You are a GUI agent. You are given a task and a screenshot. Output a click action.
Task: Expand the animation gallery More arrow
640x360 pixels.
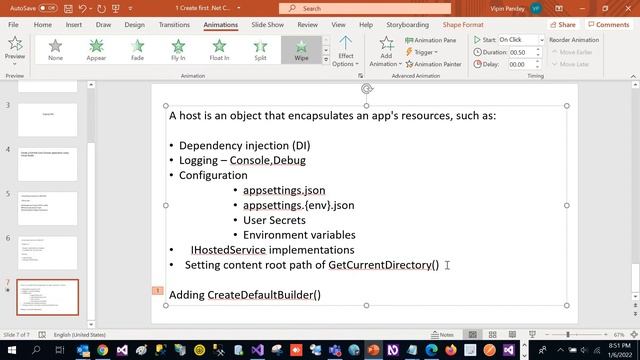click(326, 60)
